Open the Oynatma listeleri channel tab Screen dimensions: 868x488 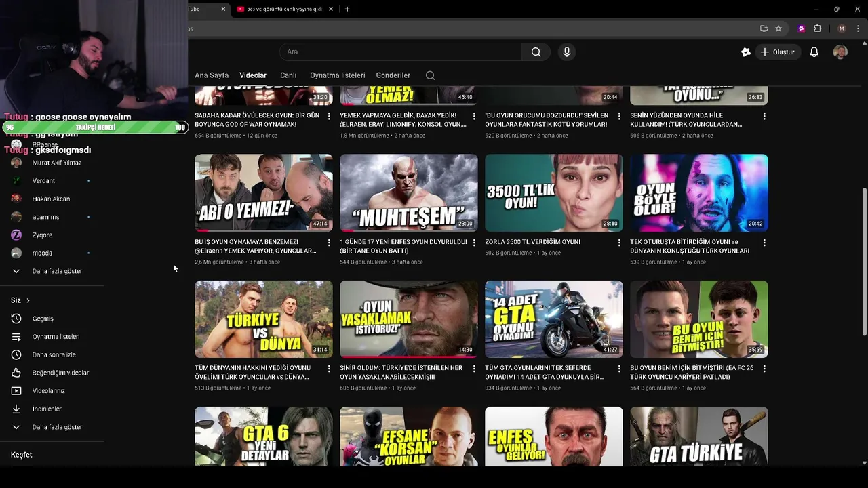tap(338, 75)
